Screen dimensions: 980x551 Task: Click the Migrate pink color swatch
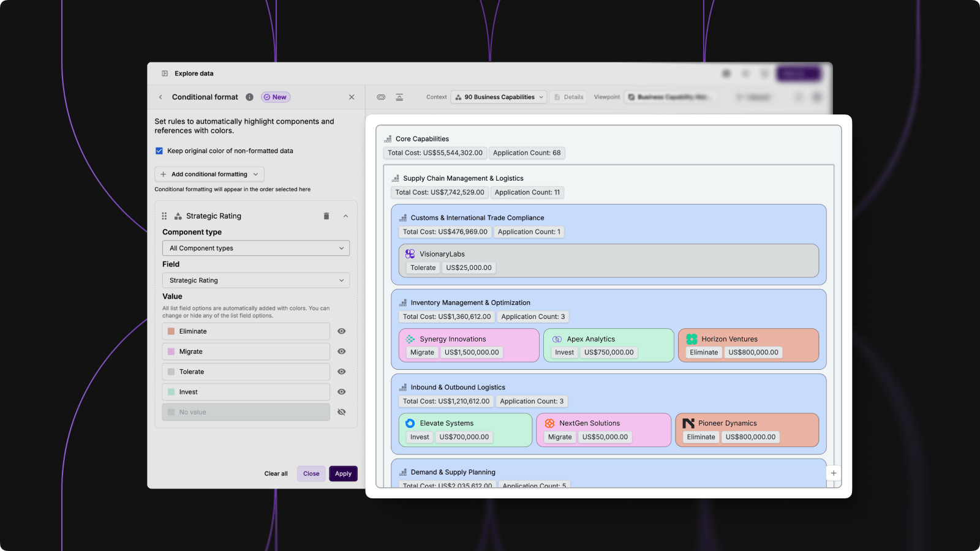pyautogui.click(x=171, y=351)
